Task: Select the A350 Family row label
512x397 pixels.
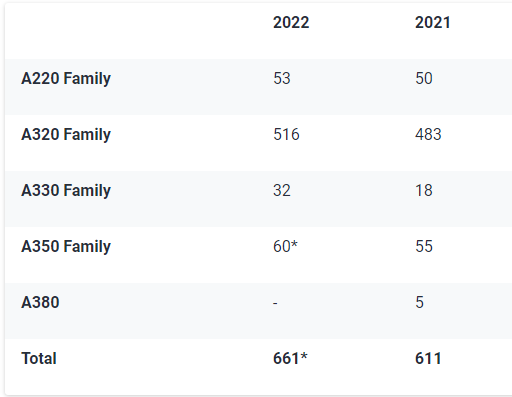Action: point(66,247)
